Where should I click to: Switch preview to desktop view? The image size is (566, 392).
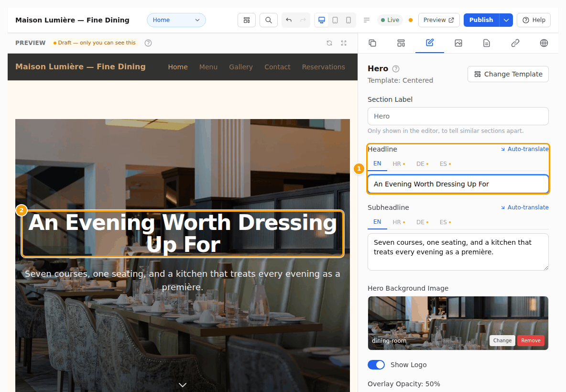pyautogui.click(x=322, y=20)
